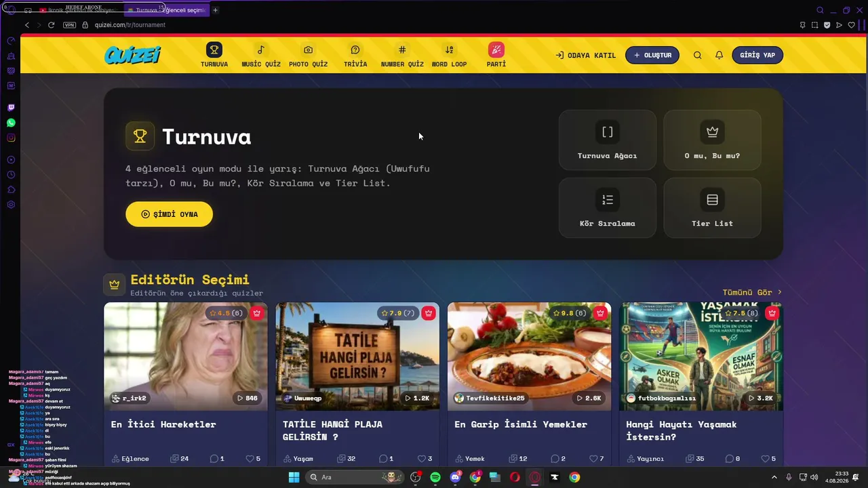Open the Hangi Hayatı Yaşamak İstersin thumbnail
Viewport: 868px width, 488px height.
701,356
